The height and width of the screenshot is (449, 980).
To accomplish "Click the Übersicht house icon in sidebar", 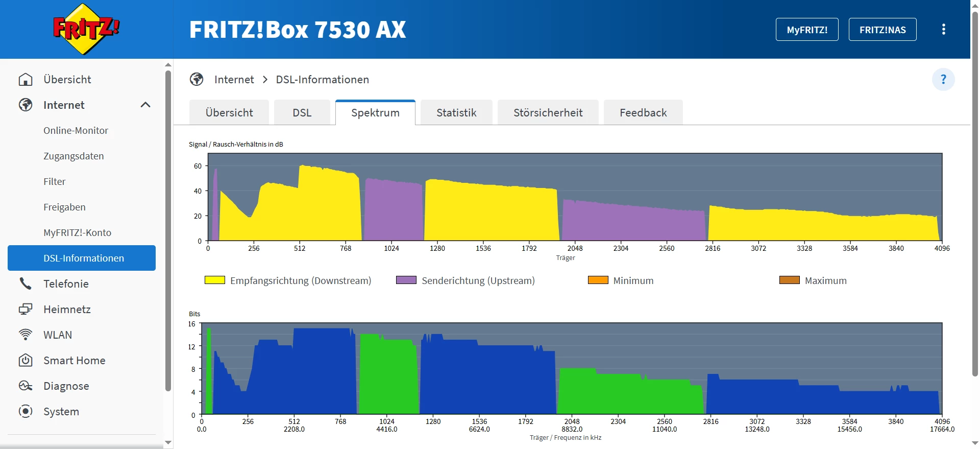I will 26,80.
